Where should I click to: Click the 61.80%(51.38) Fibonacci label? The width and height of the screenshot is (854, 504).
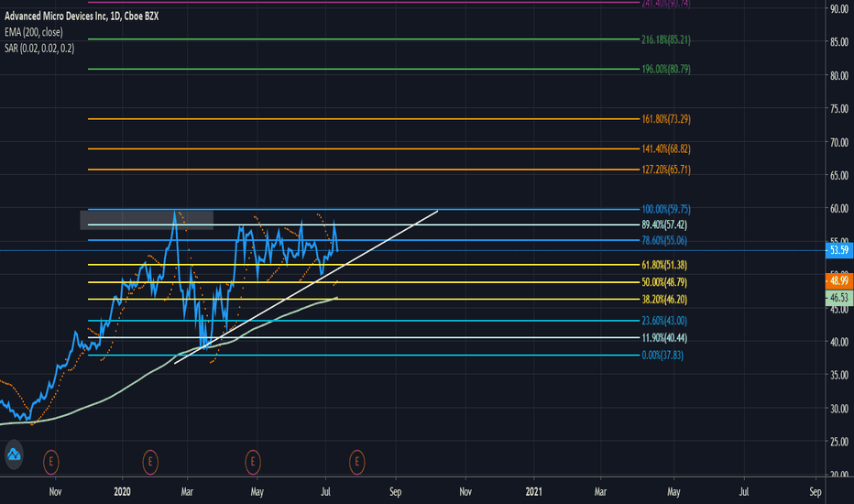coord(664,265)
